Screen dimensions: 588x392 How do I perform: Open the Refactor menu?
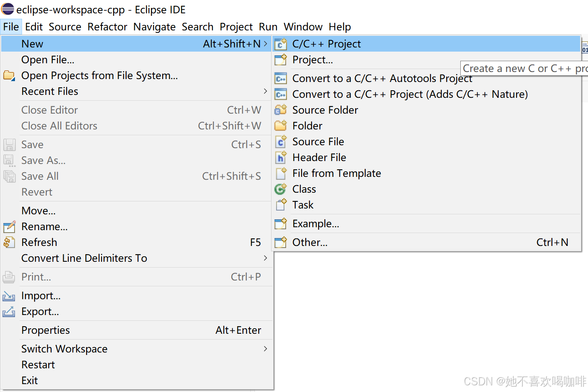(x=107, y=27)
